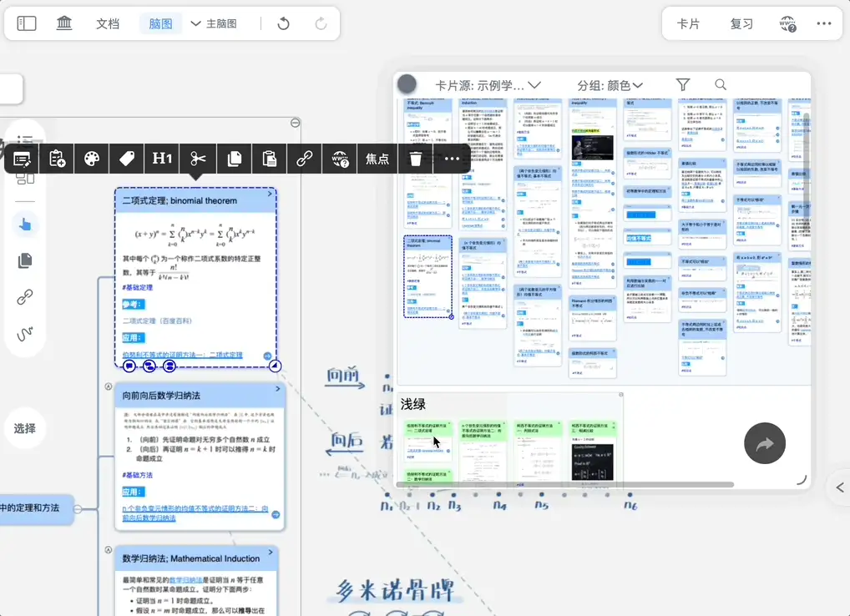Image resolution: width=850 pixels, height=616 pixels.
Task: Expand 二项式定理 card header chevron
Action: tap(270, 194)
